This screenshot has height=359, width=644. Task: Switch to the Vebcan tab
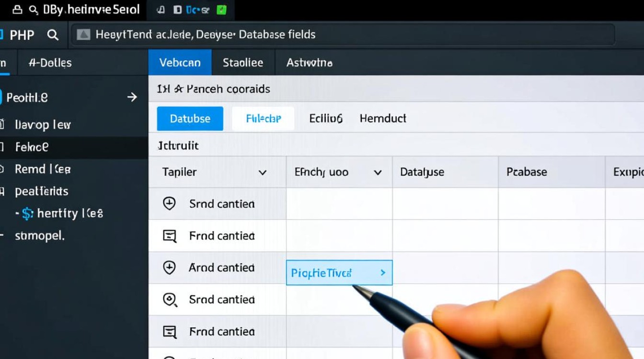click(x=180, y=63)
